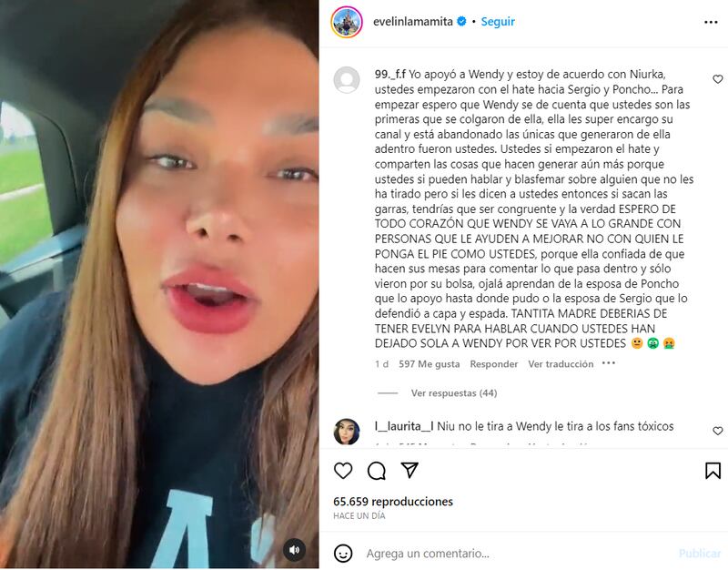
Task: Click verified badge next to evelinlamamita
Action: [461, 21]
